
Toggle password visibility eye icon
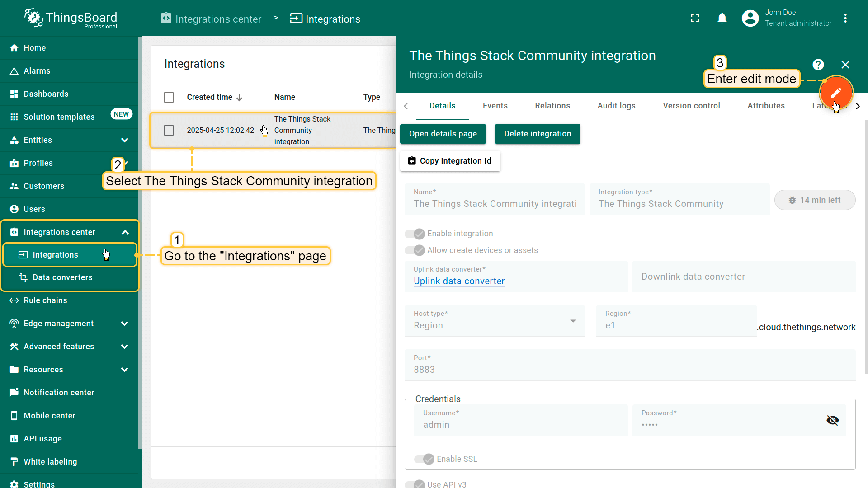[832, 420]
